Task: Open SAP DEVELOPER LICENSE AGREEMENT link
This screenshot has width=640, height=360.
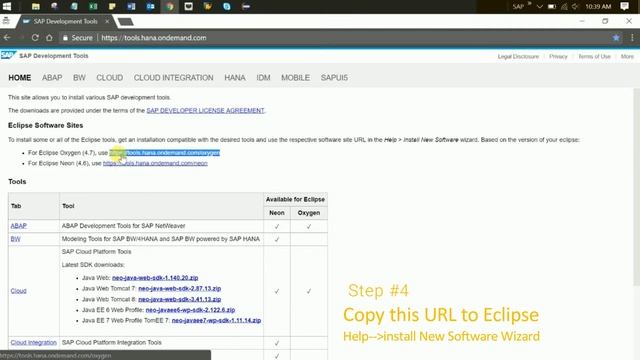Action: (x=205, y=111)
